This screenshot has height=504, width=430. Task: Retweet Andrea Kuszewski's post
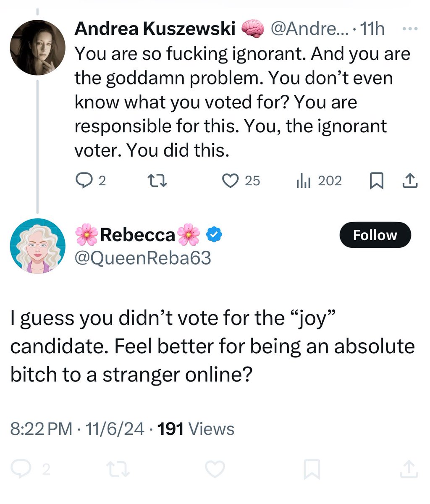pos(158,181)
